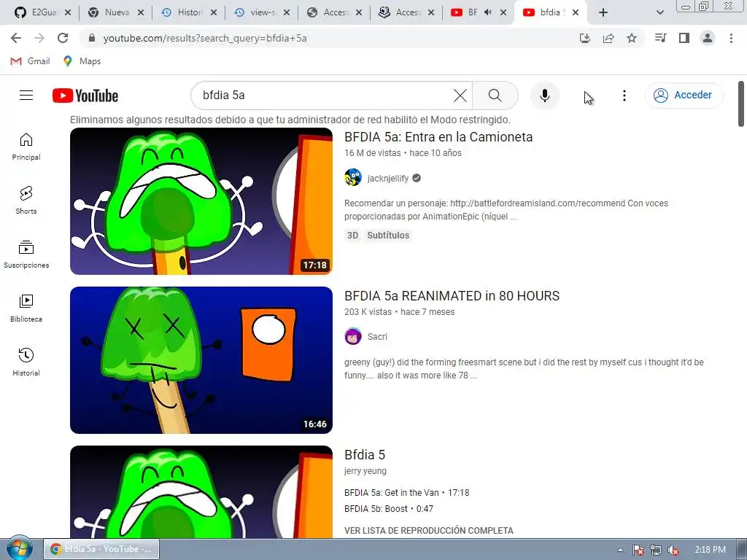Click the 3D badge
This screenshot has width=747, height=560.
[x=352, y=236]
